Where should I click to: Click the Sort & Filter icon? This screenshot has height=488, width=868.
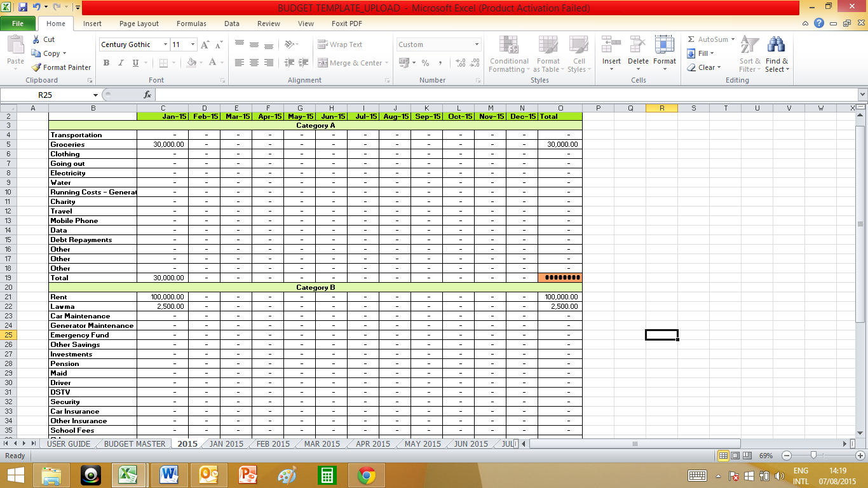click(x=750, y=46)
